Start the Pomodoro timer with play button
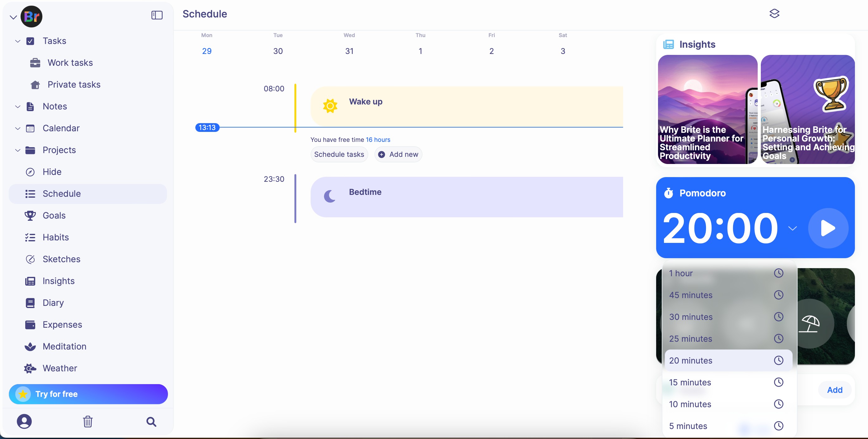The height and width of the screenshot is (439, 868). [828, 228]
